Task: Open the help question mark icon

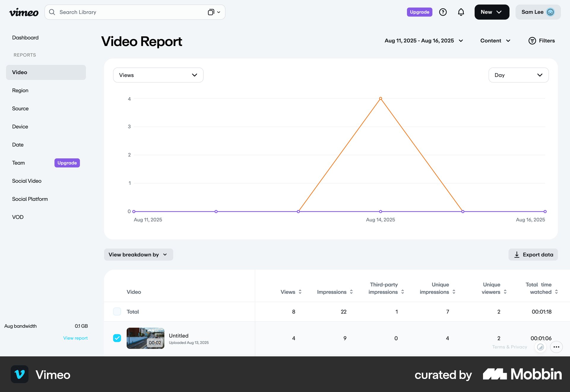Action: pyautogui.click(x=443, y=12)
